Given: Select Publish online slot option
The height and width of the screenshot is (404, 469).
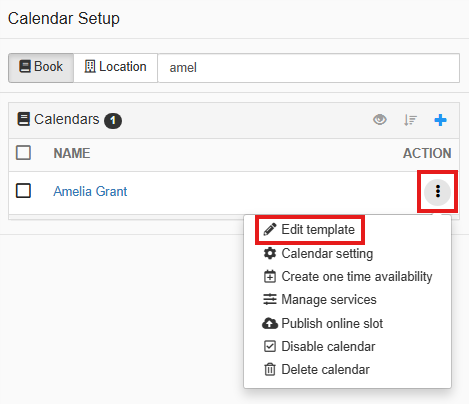Looking at the screenshot, I should point(323,323).
